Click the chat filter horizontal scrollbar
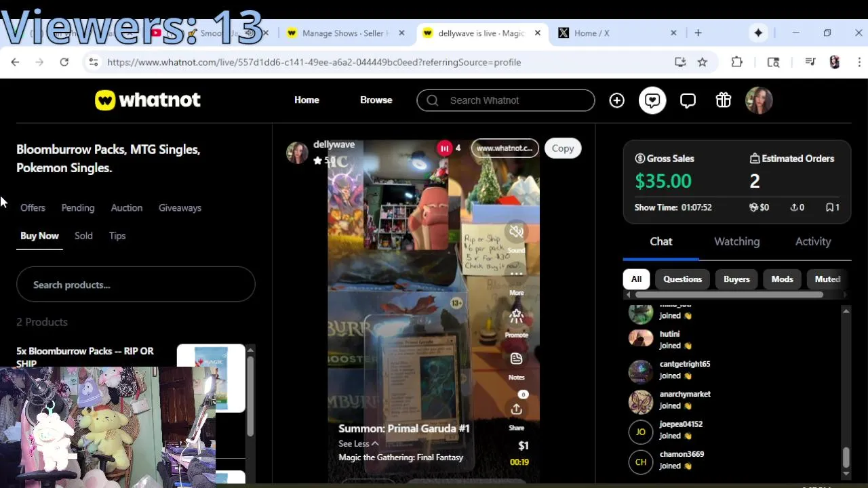Screen dimensions: 868x488 (x=729, y=295)
